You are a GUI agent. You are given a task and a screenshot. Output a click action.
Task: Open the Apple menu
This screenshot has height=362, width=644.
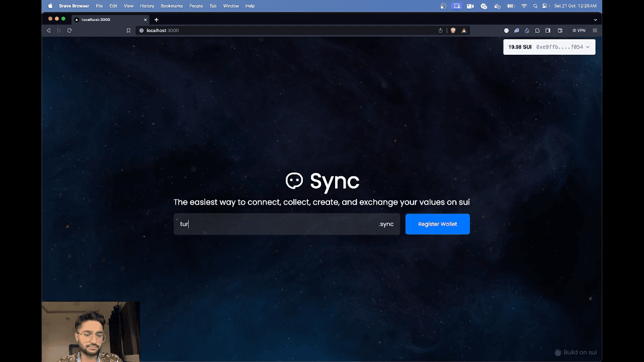pyautogui.click(x=50, y=6)
